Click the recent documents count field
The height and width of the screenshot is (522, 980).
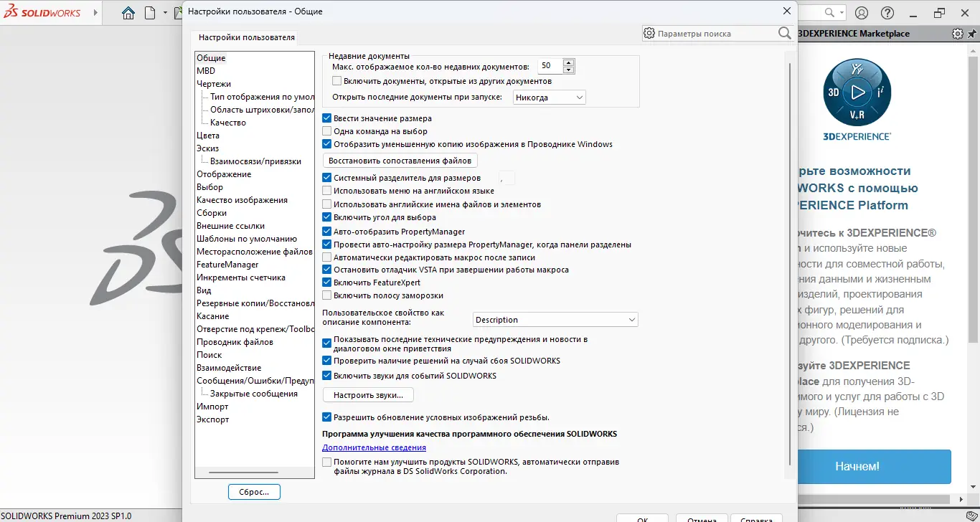550,66
